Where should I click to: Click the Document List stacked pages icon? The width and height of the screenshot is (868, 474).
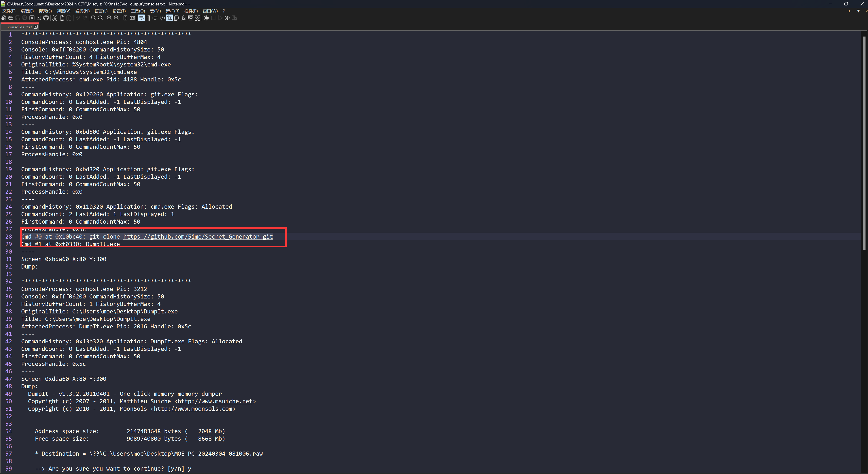[176, 18]
